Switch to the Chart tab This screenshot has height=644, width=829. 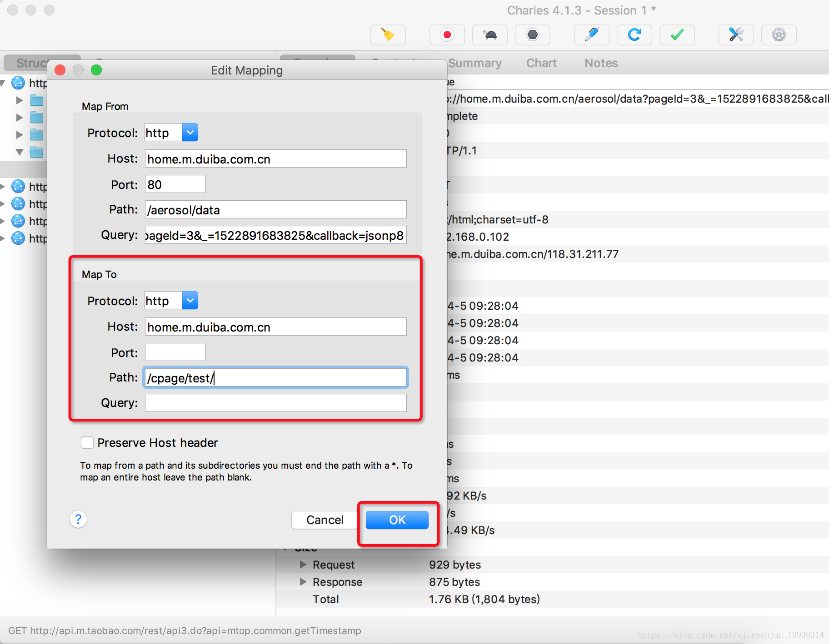pos(541,63)
